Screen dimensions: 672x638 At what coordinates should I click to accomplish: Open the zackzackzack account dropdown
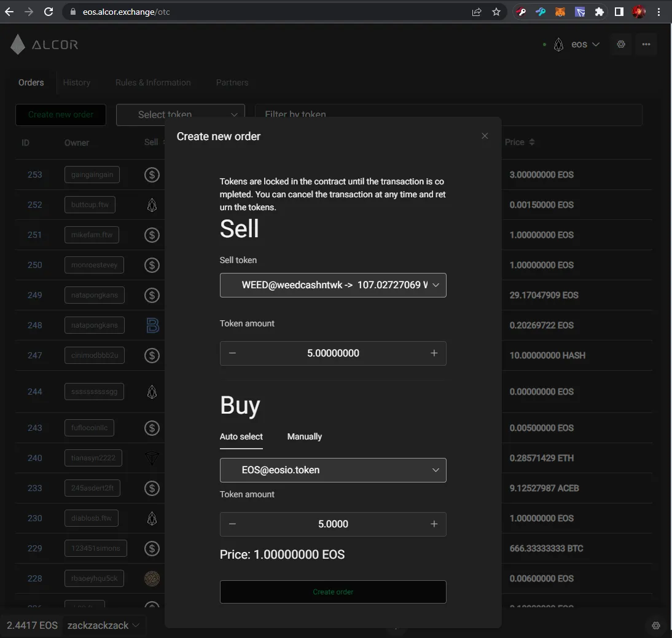[x=103, y=626]
